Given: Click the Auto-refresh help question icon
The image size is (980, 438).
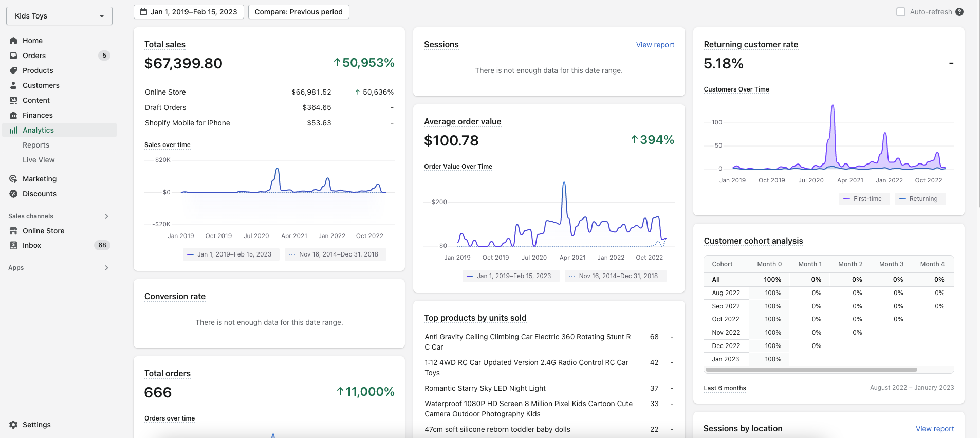Looking at the screenshot, I should click(x=959, y=12).
